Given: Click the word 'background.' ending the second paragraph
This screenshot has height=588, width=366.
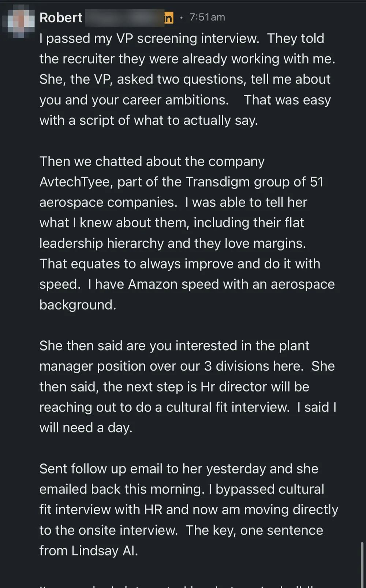Looking at the screenshot, I should coord(78,305).
